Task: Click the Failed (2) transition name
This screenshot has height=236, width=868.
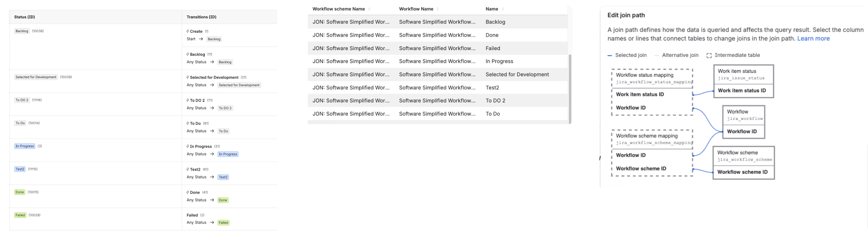Action: point(192,215)
